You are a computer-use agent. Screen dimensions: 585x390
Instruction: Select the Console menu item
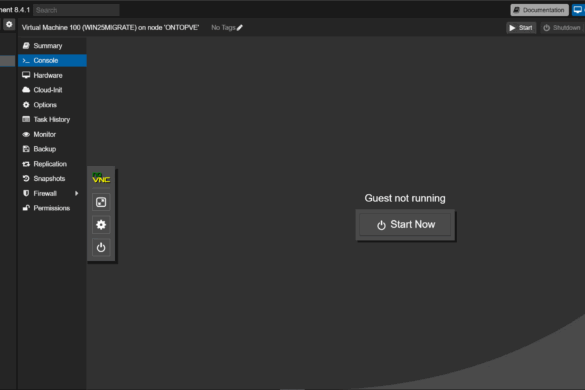tap(52, 60)
